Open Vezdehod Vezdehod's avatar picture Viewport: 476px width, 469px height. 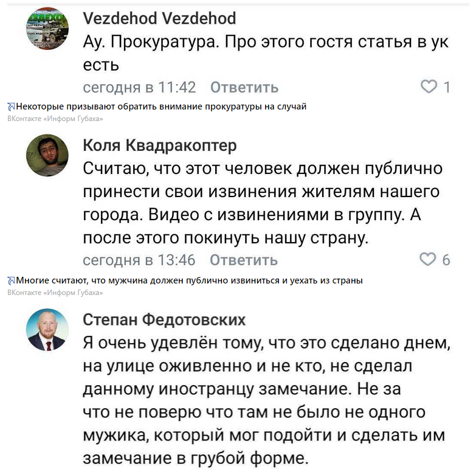47,29
